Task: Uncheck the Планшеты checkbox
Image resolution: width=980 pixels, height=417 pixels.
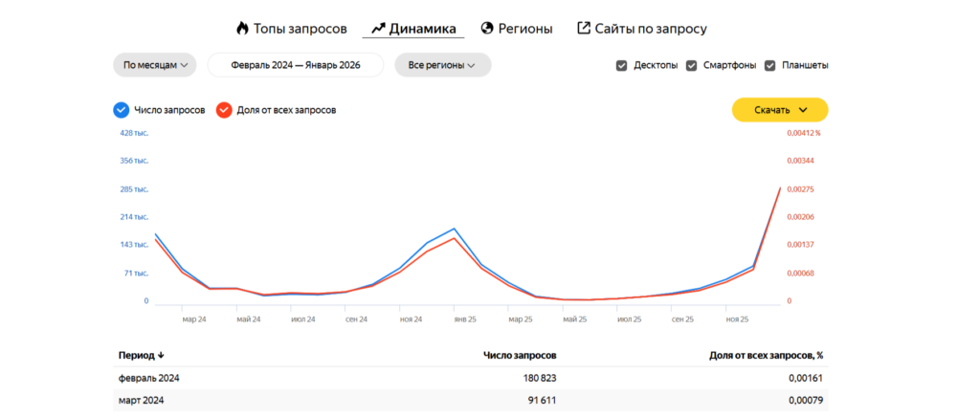Action: point(769,66)
